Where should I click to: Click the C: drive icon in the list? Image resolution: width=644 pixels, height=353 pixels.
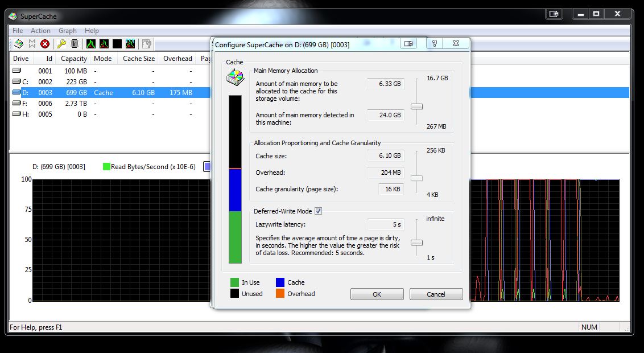click(x=16, y=81)
